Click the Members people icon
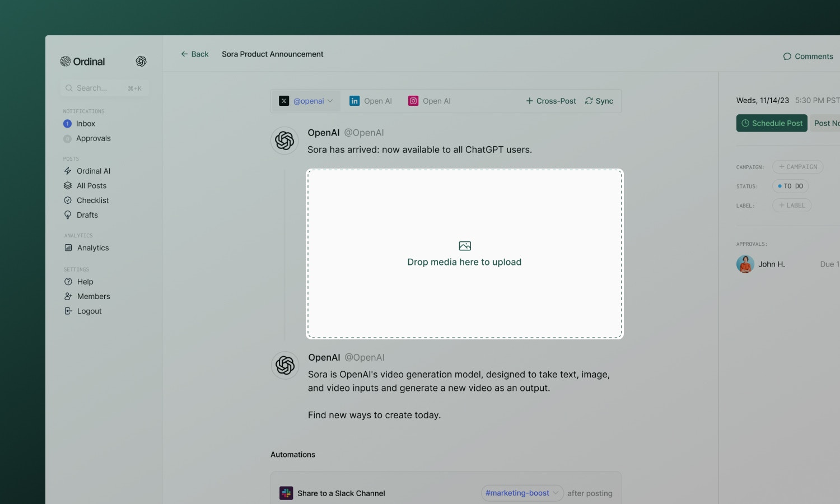840x504 pixels. [x=68, y=296]
